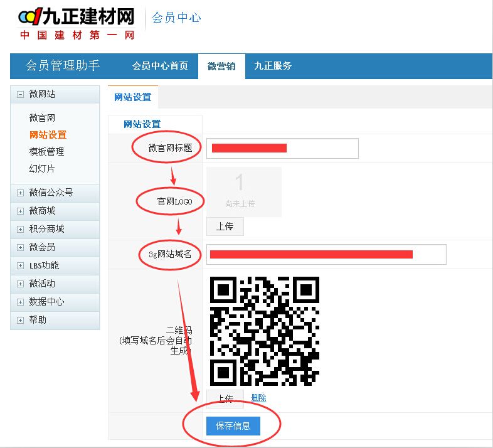Viewport: 493px width, 448px height.
Task: Expand the 帮助 section
Action: pos(21,321)
